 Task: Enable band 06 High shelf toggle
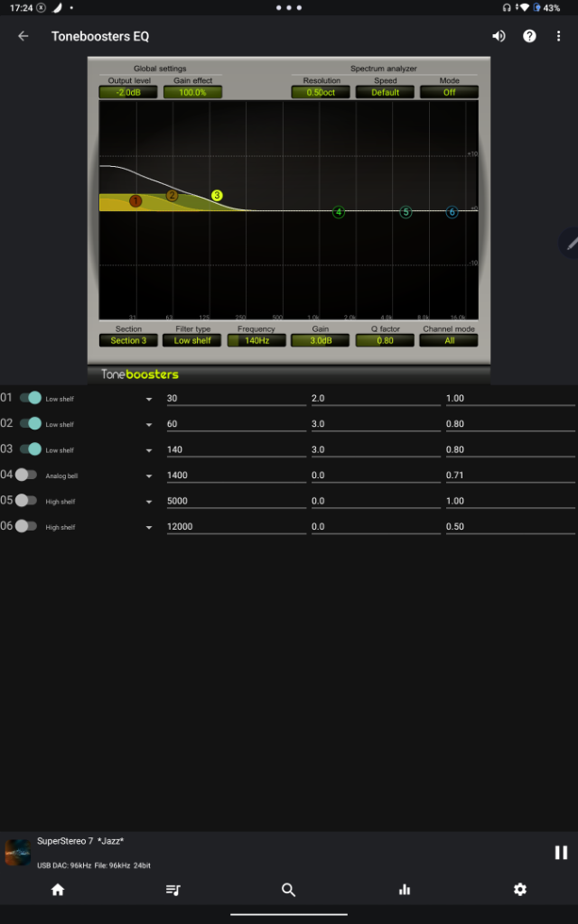(26, 526)
